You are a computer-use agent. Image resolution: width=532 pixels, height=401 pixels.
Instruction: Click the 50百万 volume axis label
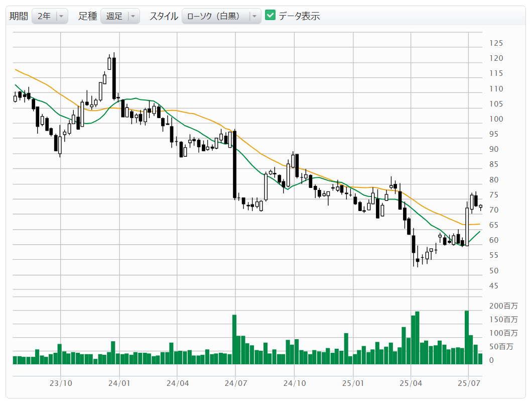point(501,347)
